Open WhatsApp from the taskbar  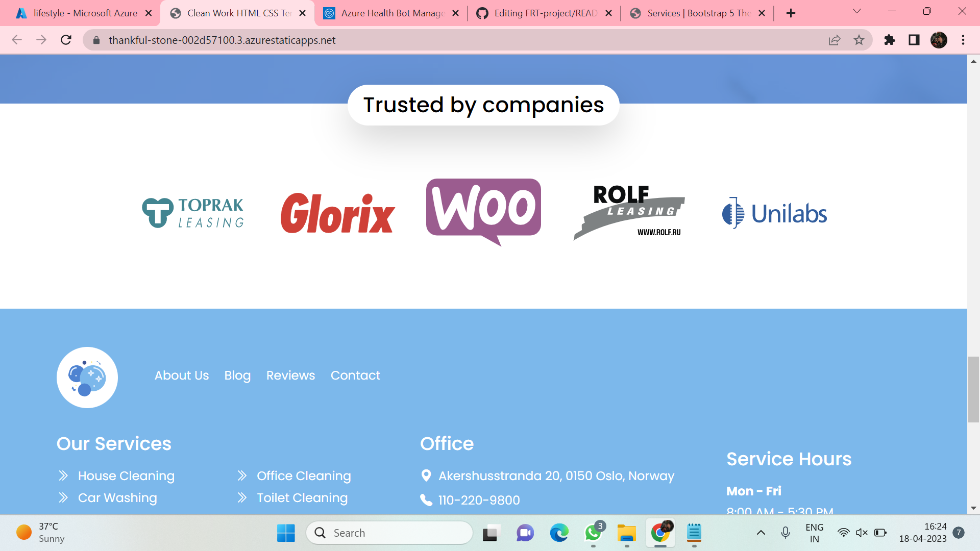click(593, 533)
